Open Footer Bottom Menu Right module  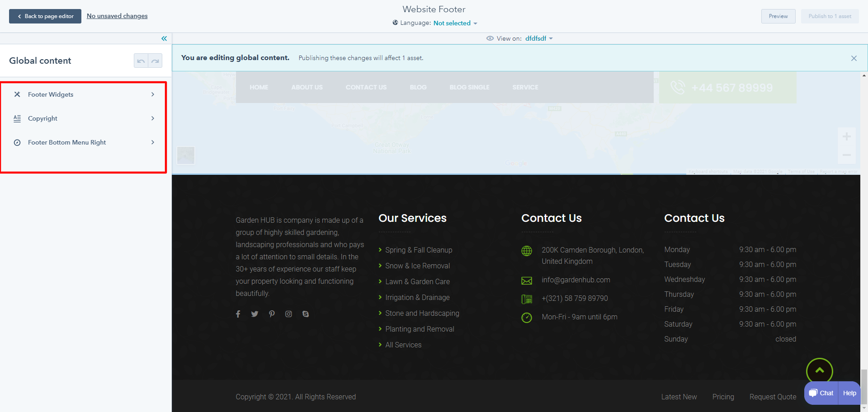[84, 142]
